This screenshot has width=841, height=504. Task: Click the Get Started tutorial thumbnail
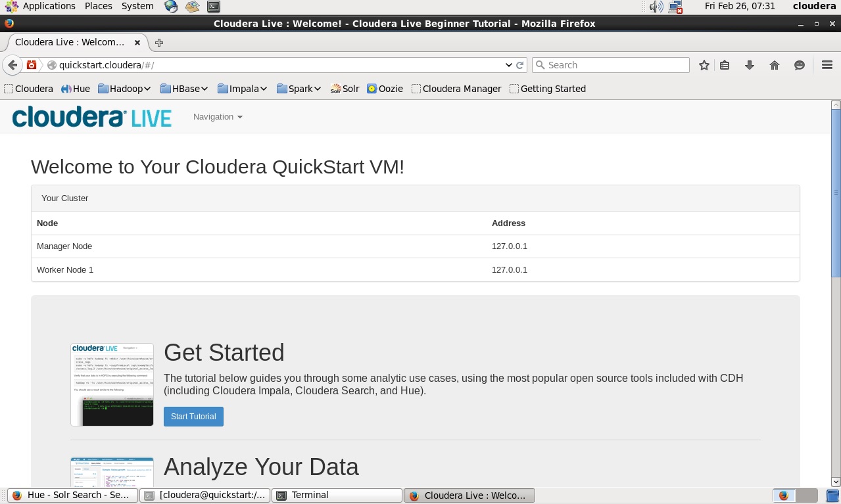click(x=112, y=384)
